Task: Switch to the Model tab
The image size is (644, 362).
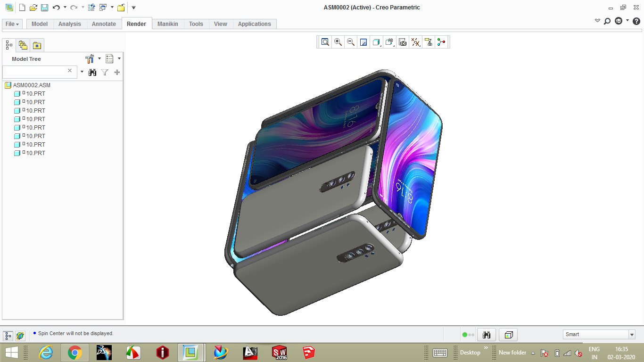Action: [40, 24]
